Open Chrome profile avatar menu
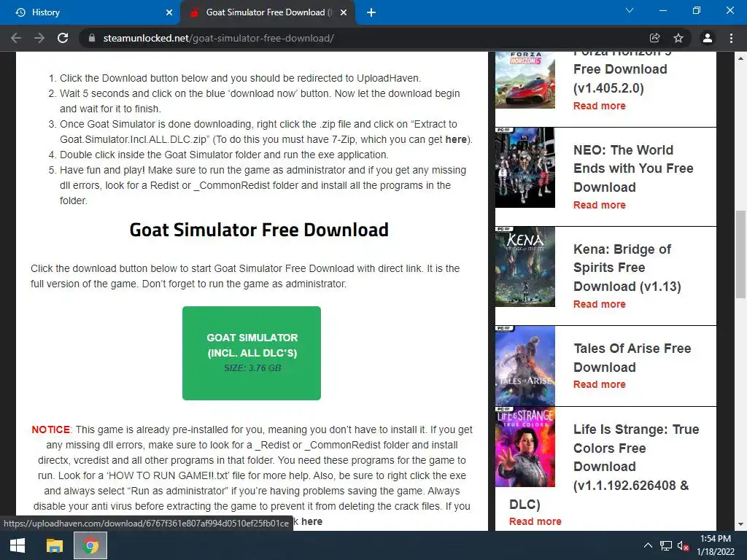The width and height of the screenshot is (747, 560). [x=708, y=38]
